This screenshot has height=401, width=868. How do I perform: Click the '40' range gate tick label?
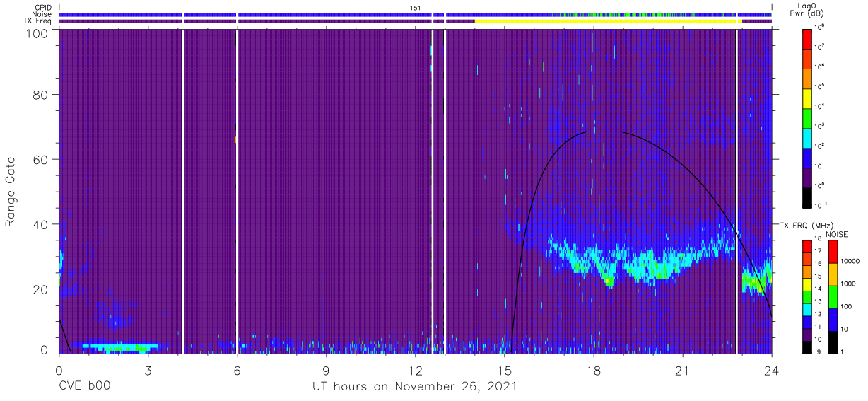pyautogui.click(x=41, y=224)
